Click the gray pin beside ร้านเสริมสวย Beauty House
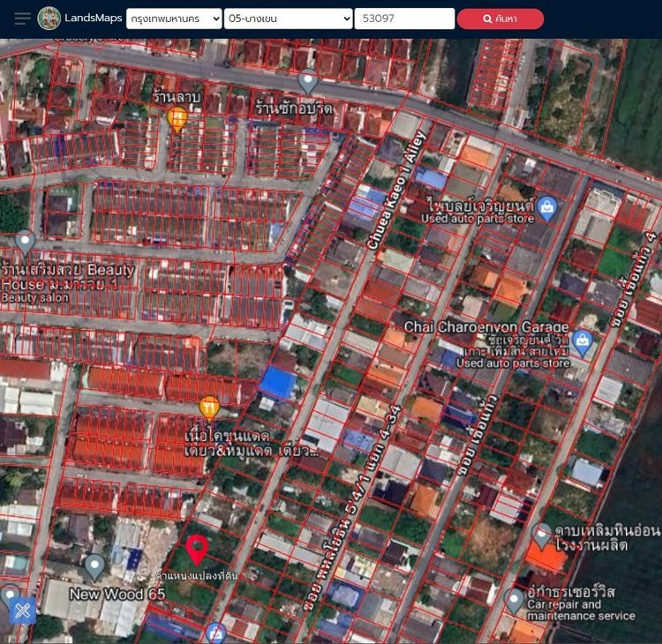The width and height of the screenshot is (662, 644). click(x=25, y=241)
